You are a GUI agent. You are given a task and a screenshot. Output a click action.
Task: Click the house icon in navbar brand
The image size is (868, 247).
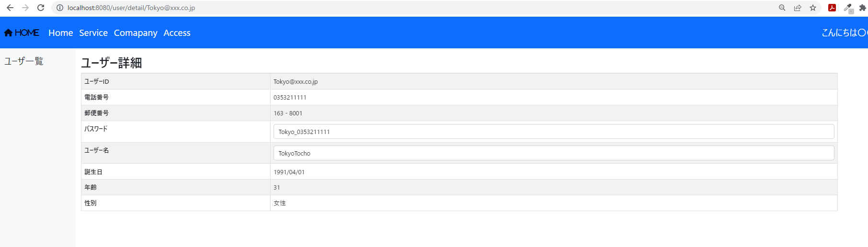click(8, 33)
